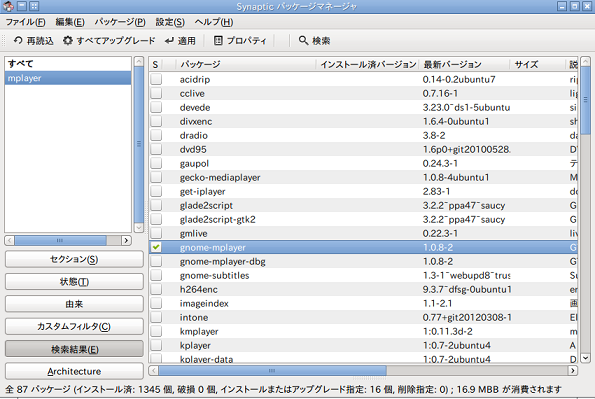Select the gecko-mediaplayer package row
The image size is (595, 399).
pyautogui.click(x=363, y=177)
